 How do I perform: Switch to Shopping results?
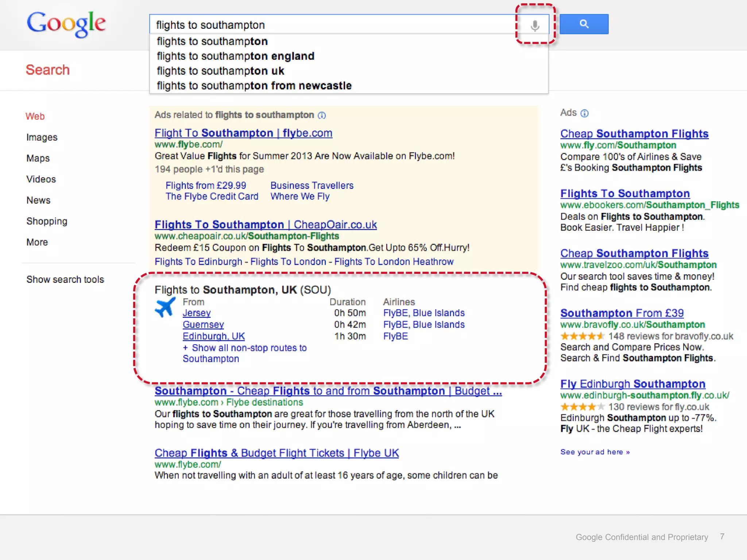click(x=47, y=221)
